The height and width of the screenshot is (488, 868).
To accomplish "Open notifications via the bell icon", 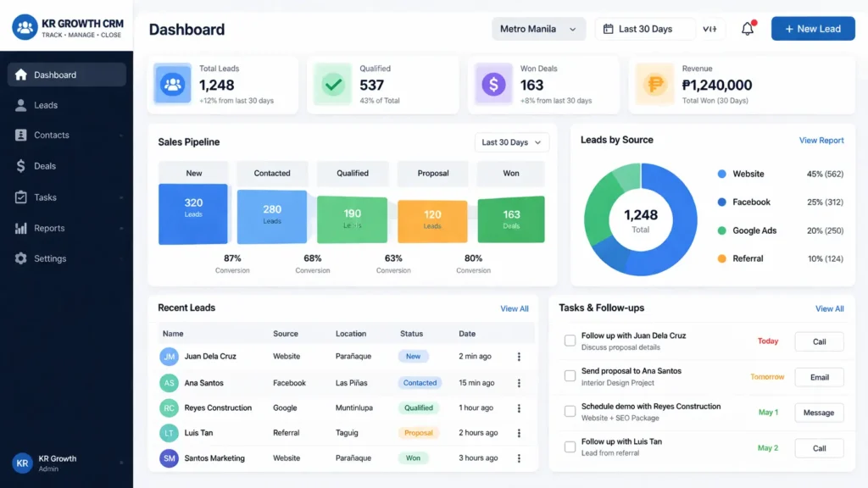I will point(748,28).
